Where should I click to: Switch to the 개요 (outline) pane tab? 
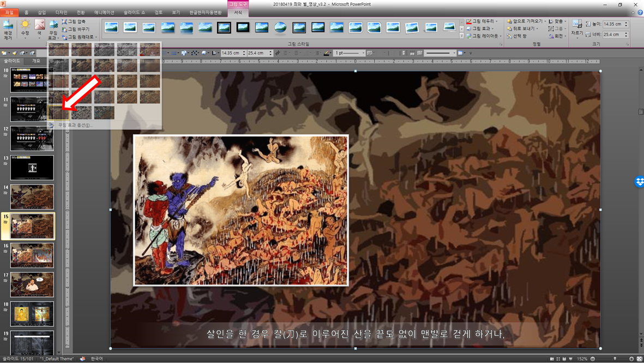click(36, 61)
